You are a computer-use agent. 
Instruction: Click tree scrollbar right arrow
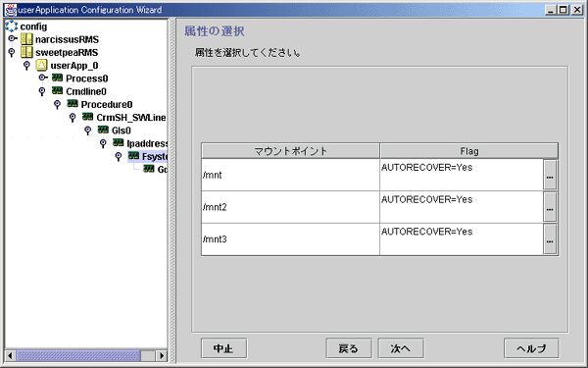[162, 355]
